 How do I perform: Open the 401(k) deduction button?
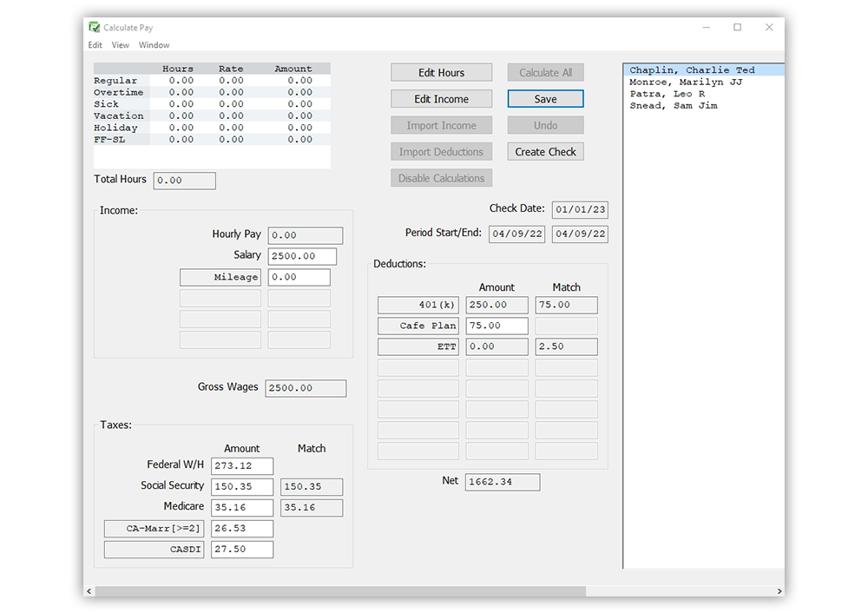click(x=418, y=305)
